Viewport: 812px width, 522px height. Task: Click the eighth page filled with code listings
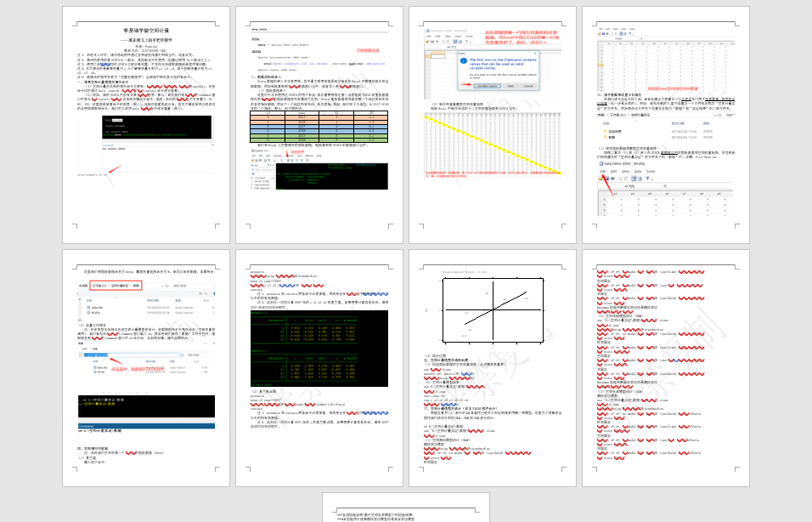pyautogui.click(x=666, y=368)
